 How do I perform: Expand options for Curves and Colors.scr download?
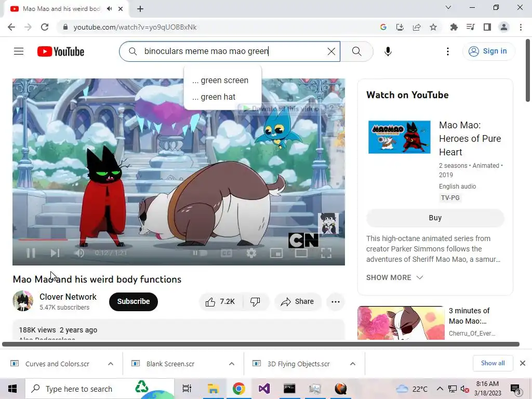[x=111, y=364]
